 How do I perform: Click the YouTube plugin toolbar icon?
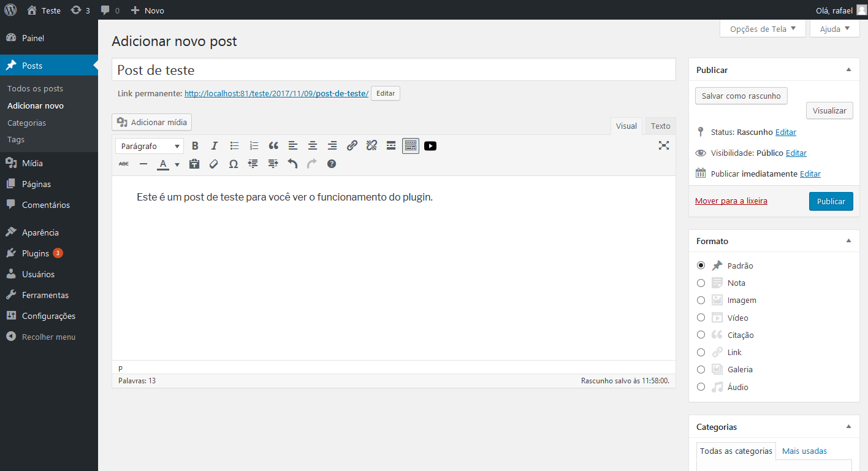pos(430,146)
